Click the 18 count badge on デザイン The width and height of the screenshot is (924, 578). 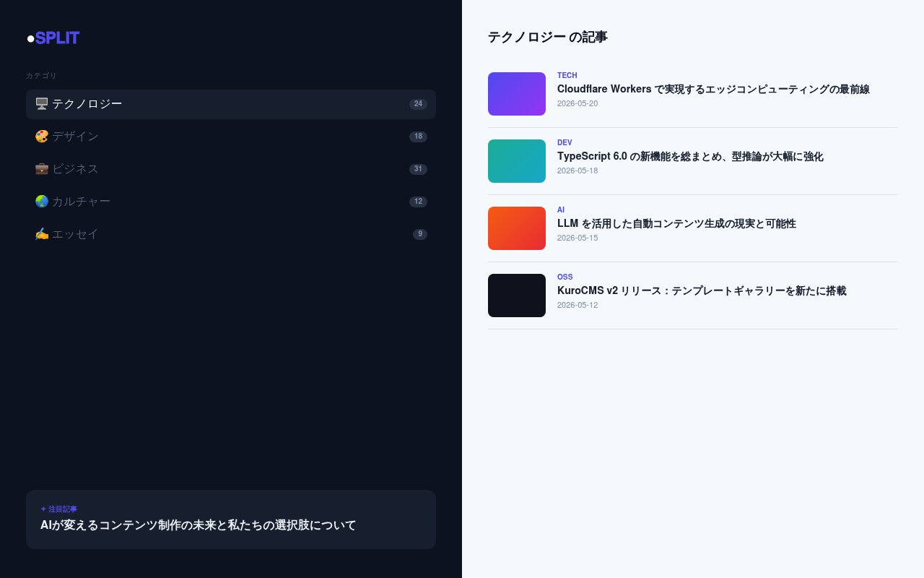coord(418,137)
